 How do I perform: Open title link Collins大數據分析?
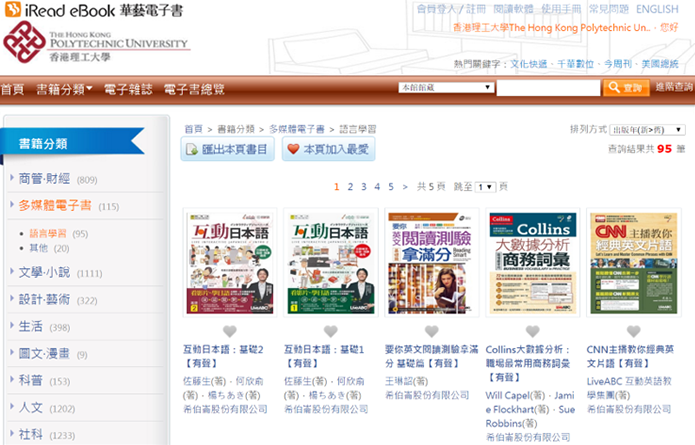click(x=528, y=363)
